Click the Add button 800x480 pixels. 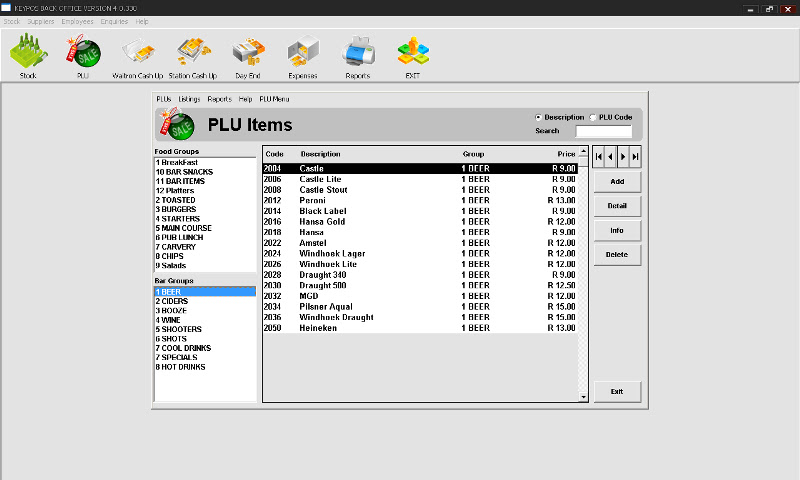point(617,182)
